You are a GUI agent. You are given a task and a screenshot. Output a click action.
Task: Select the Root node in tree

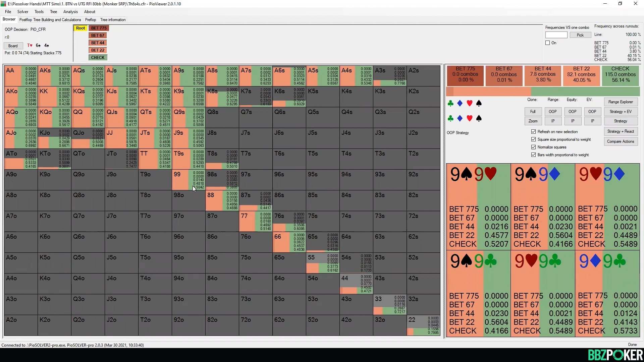[x=80, y=28]
